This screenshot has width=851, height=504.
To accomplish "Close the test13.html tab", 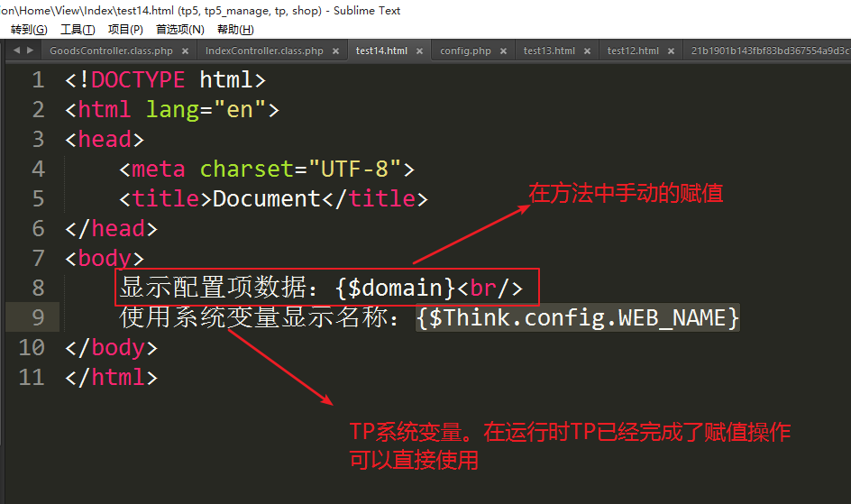I will (586, 51).
